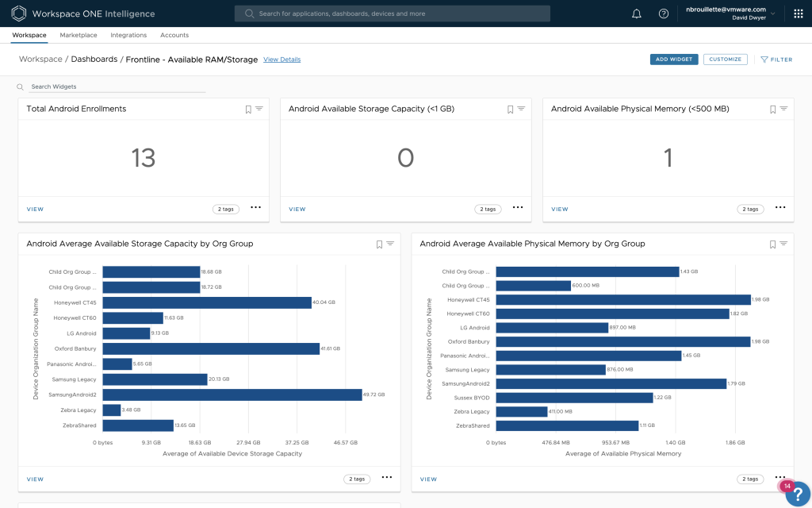Screen dimensions: 812x508
Task: Open filter icon on Average Physical Memory chart widget
Action: (x=783, y=244)
